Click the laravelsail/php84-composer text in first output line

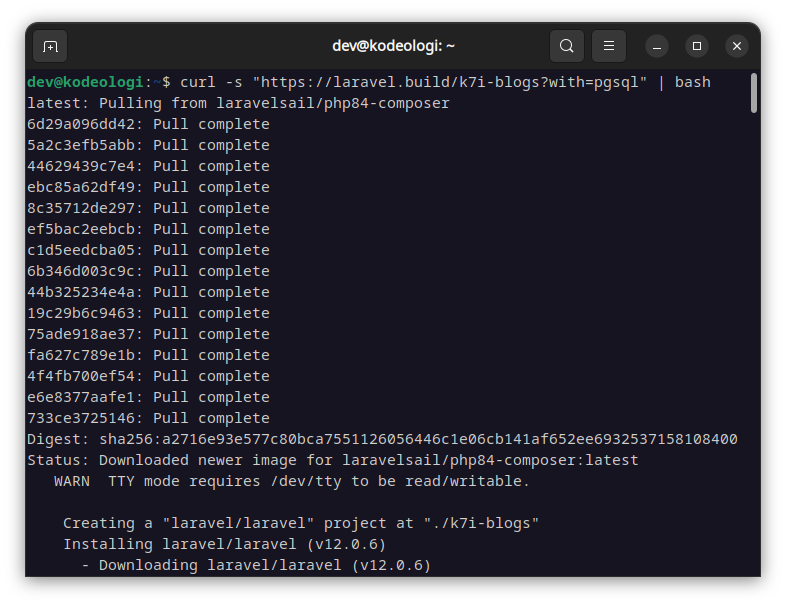(333, 103)
